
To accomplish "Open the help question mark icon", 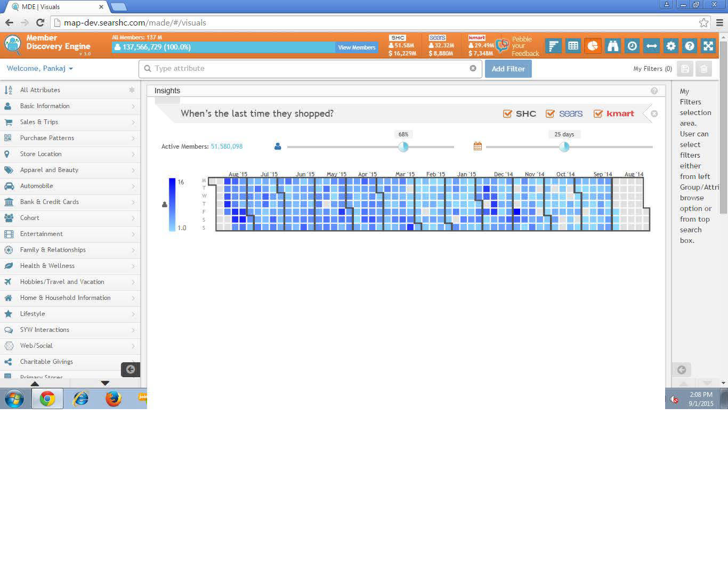I will 690,46.
